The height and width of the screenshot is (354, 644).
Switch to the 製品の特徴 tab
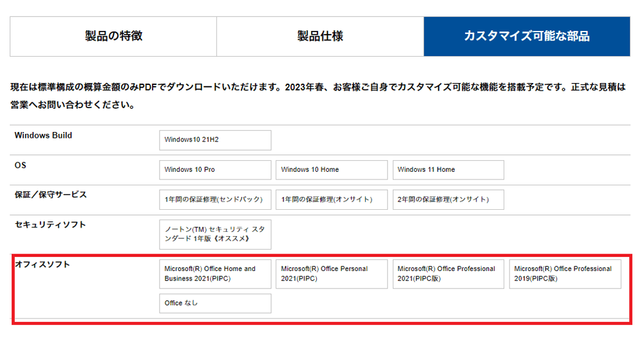(113, 36)
